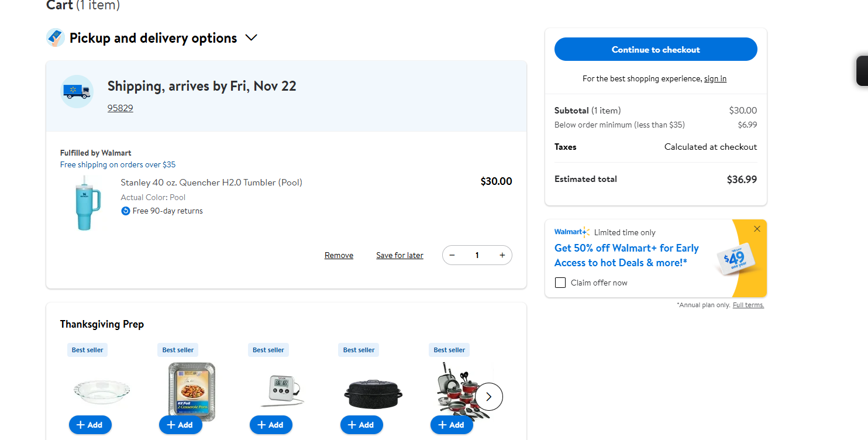Remove the Stanley tumbler from cart
868x440 pixels.
click(339, 255)
